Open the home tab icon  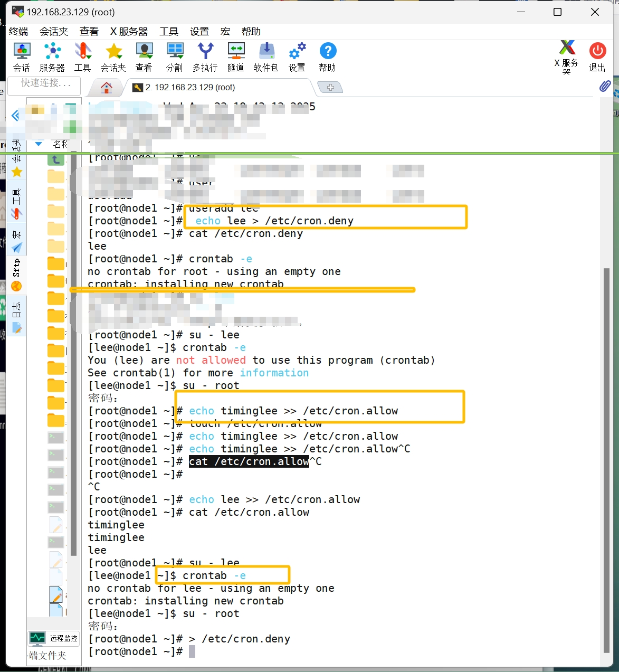click(x=107, y=87)
